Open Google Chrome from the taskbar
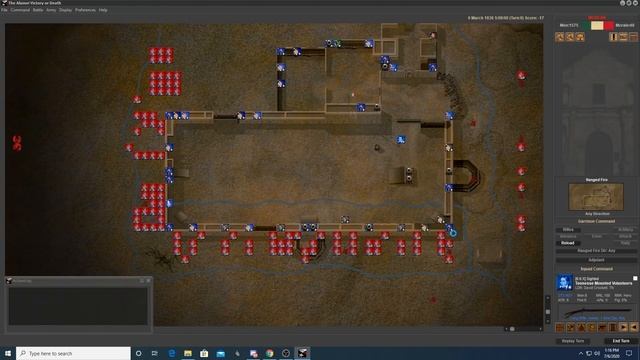The height and width of the screenshot is (360, 640). [269, 353]
